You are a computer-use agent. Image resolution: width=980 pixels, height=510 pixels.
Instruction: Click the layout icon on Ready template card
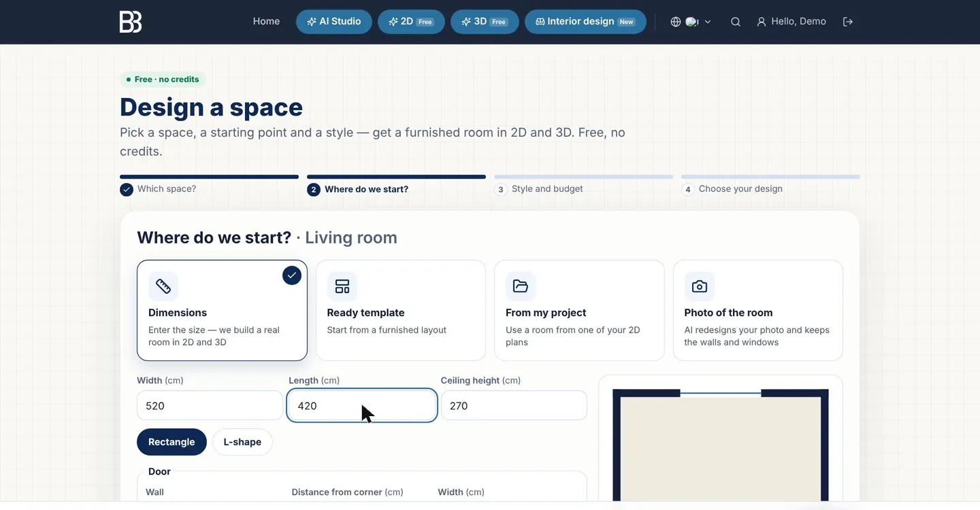click(342, 286)
